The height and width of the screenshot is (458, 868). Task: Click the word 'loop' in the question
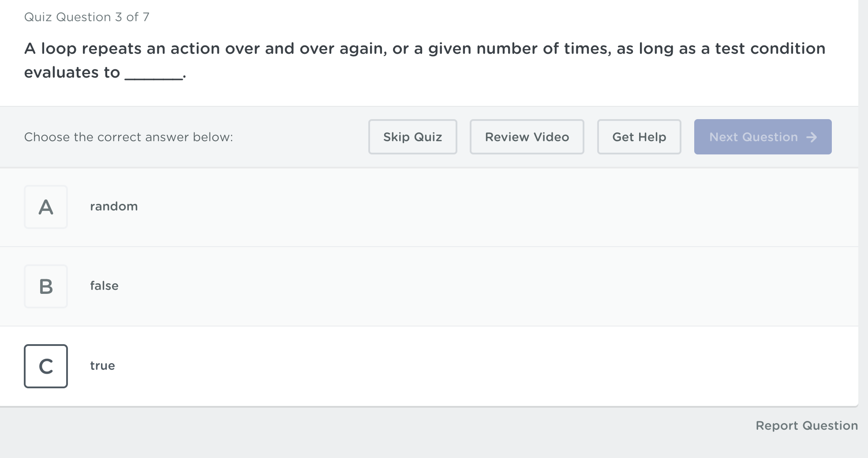[x=59, y=49]
